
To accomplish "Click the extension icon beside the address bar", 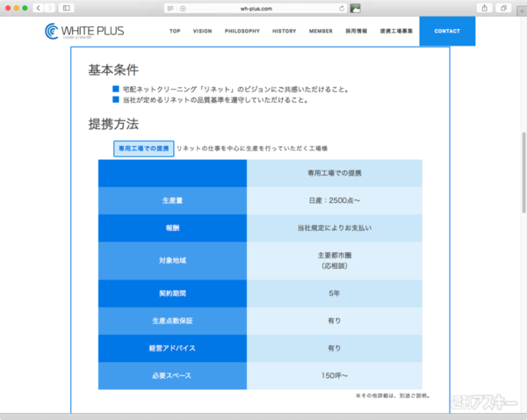I will point(355,8).
